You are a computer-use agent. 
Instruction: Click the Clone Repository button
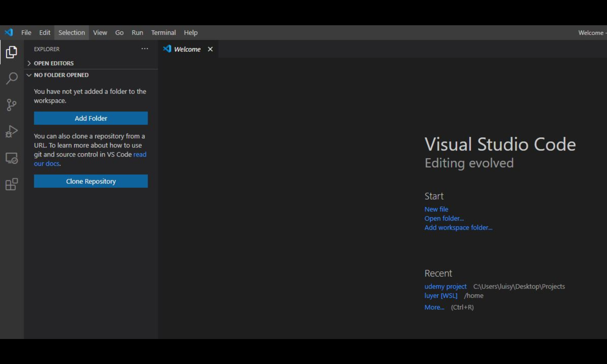pos(91,181)
